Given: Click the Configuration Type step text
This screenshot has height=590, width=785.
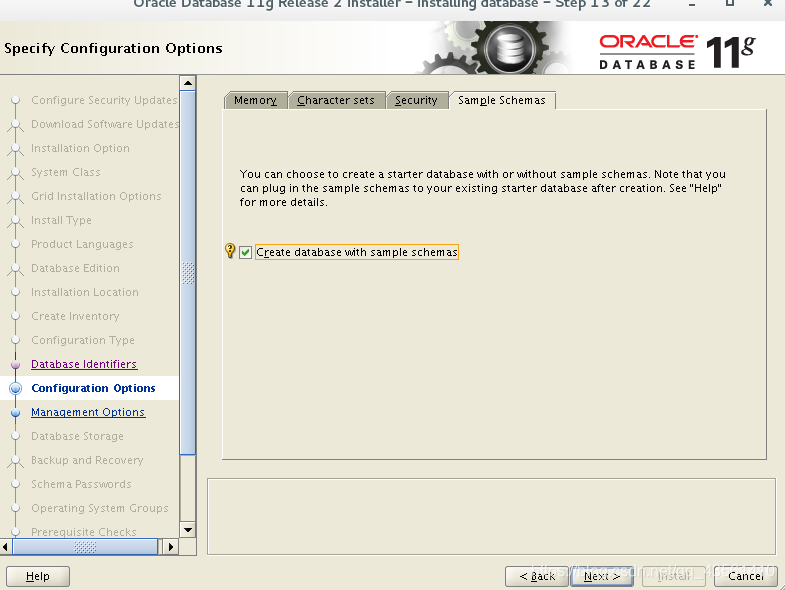Looking at the screenshot, I should 83,340.
